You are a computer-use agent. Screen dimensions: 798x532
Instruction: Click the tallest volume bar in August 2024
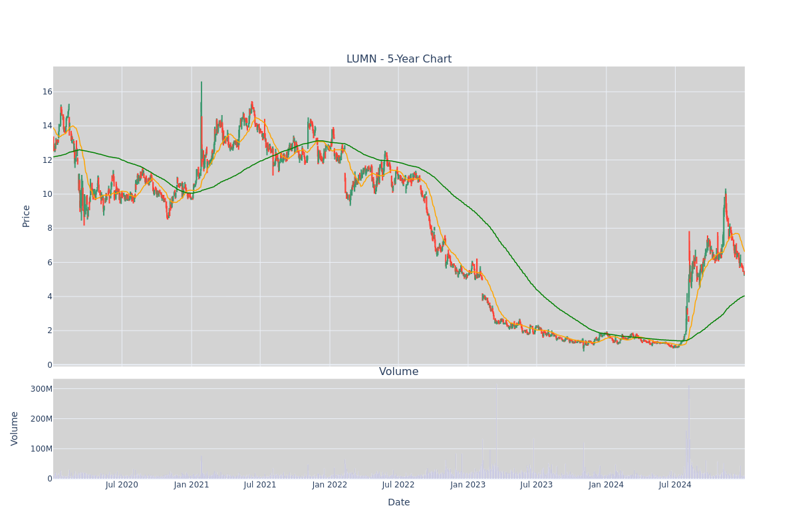click(x=689, y=431)
